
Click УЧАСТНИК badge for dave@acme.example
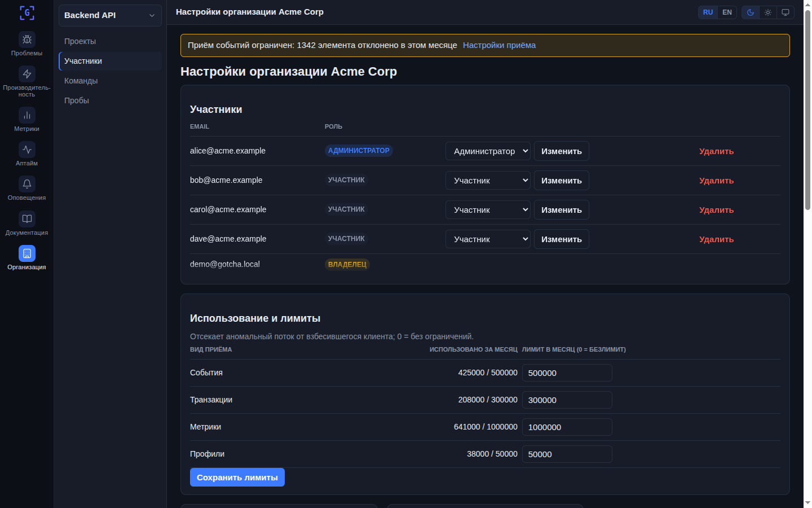[346, 239]
